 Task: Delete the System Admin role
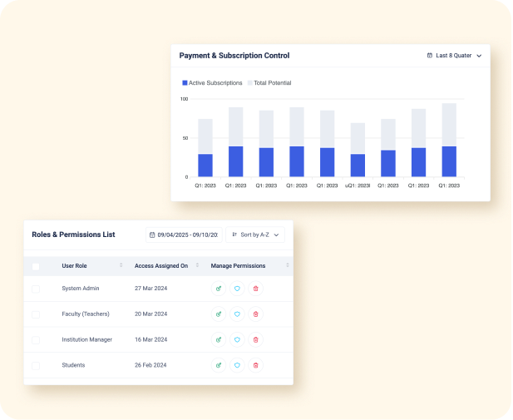tap(255, 289)
